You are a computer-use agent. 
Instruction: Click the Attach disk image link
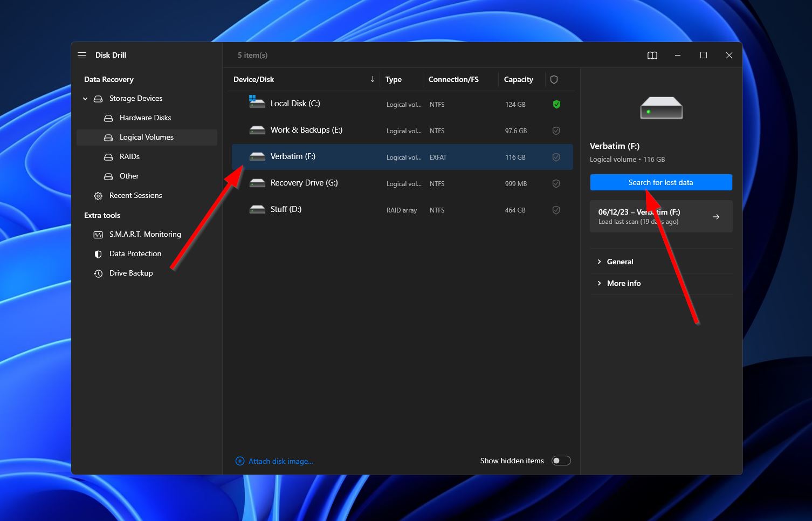pos(280,461)
